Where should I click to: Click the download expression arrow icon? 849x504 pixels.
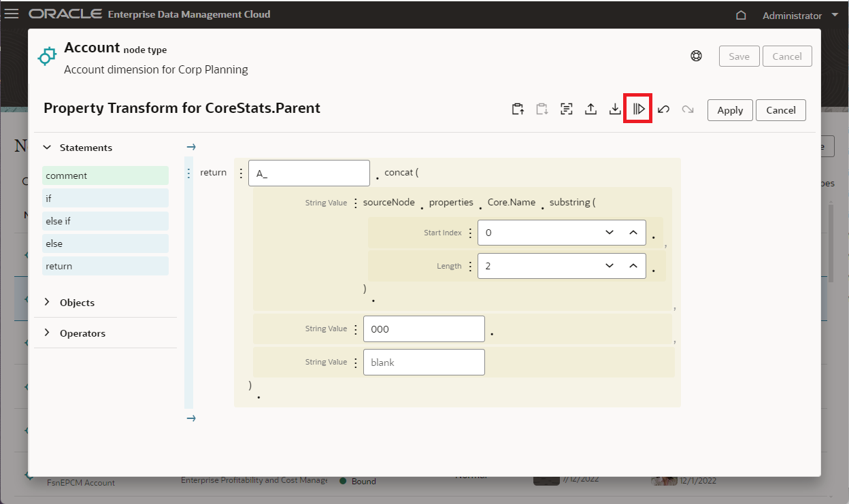tap(615, 109)
